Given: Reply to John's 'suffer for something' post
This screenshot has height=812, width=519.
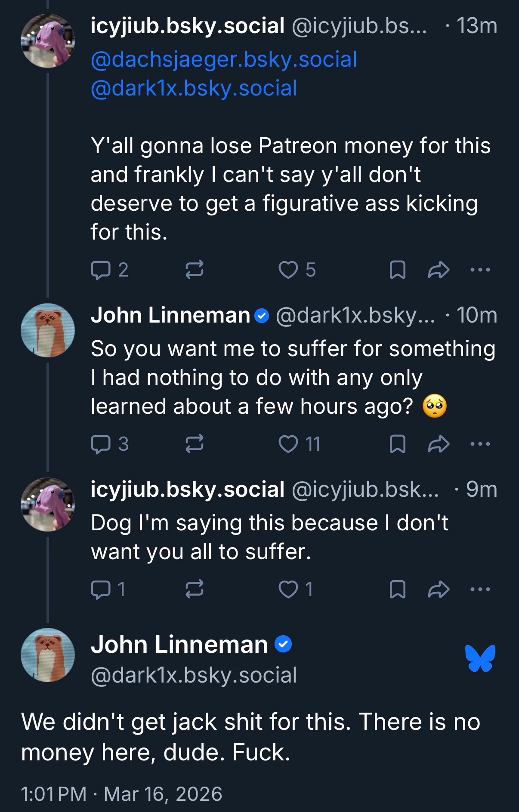Looking at the screenshot, I should (x=99, y=444).
